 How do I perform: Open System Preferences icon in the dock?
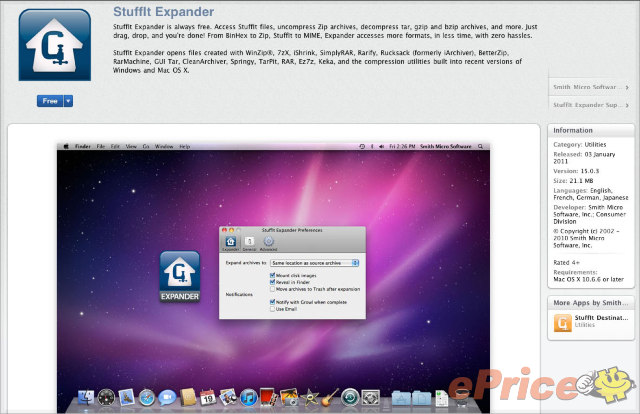[371, 397]
